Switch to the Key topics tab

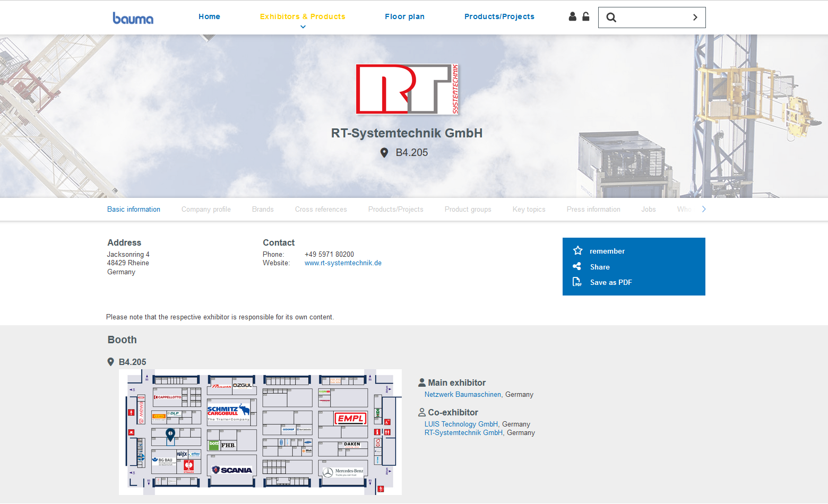(x=529, y=209)
